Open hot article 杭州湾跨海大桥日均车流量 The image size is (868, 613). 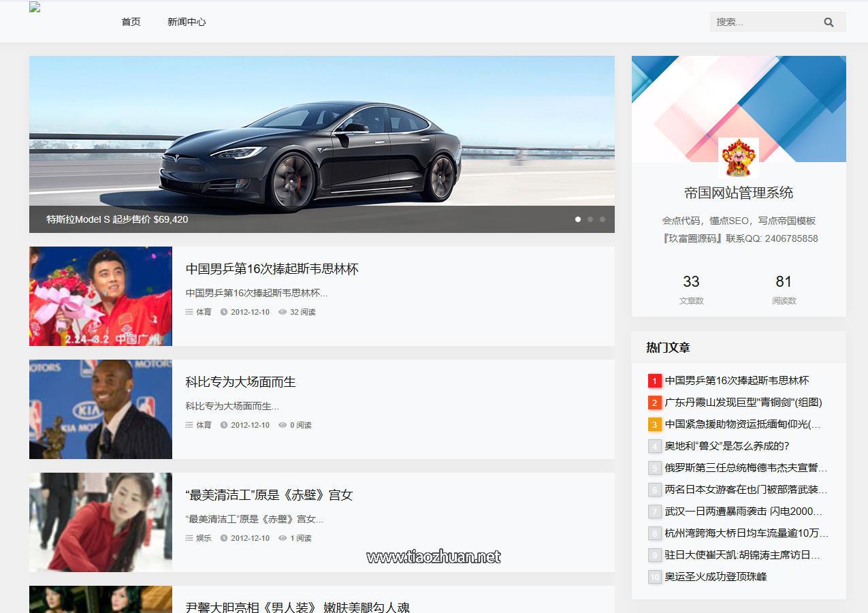(747, 533)
